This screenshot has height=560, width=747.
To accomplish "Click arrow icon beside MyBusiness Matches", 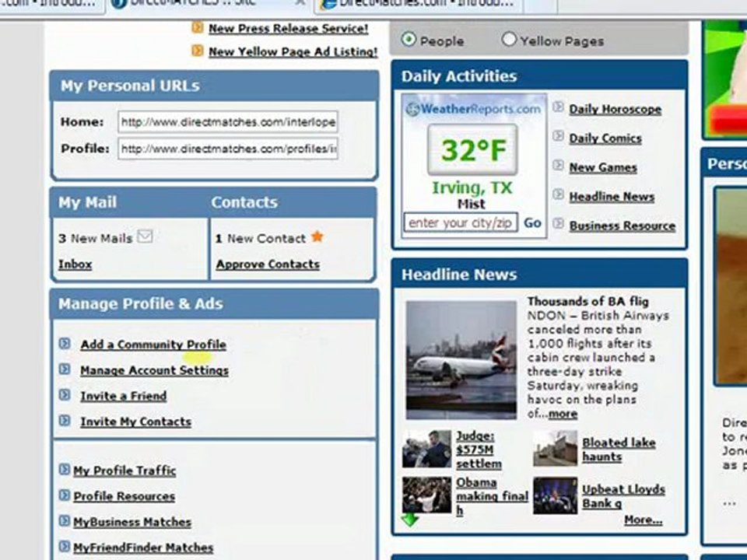I will click(x=65, y=521).
